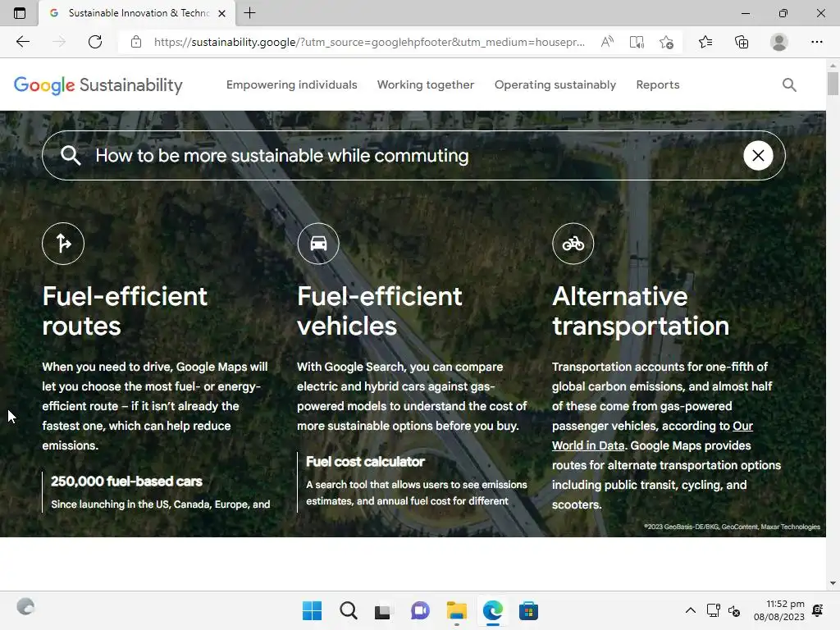Viewport: 840px width, 630px height.
Task: Click the muted volume tray icon
Action: 734,610
